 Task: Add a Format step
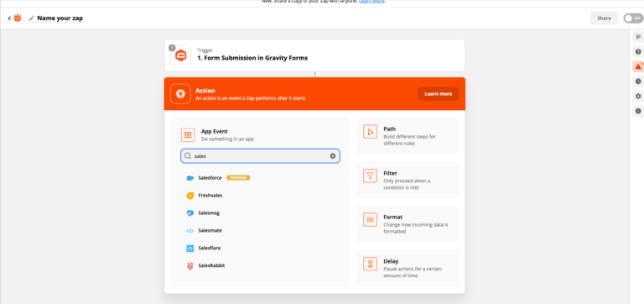(x=407, y=223)
